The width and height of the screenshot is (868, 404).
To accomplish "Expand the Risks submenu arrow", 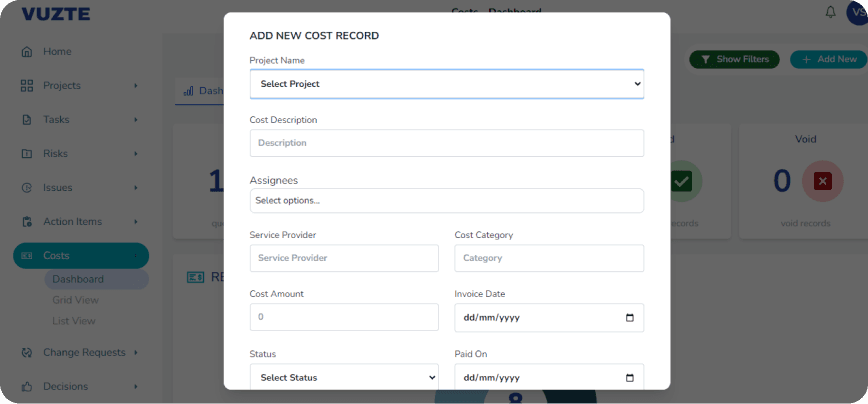I will pos(136,154).
